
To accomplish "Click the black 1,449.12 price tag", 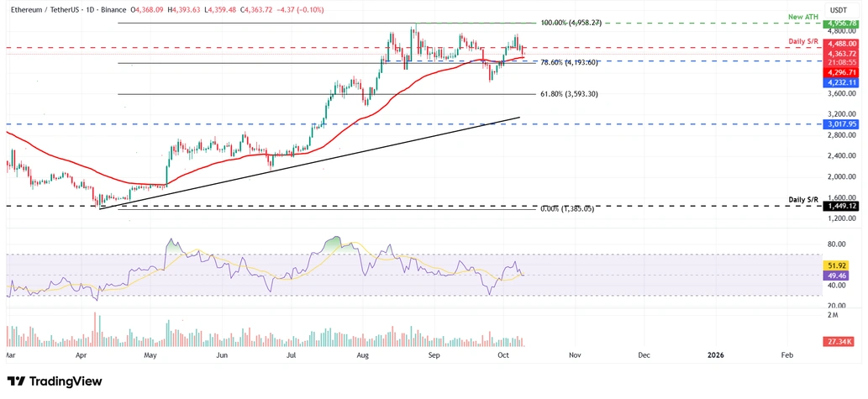I will click(x=842, y=206).
